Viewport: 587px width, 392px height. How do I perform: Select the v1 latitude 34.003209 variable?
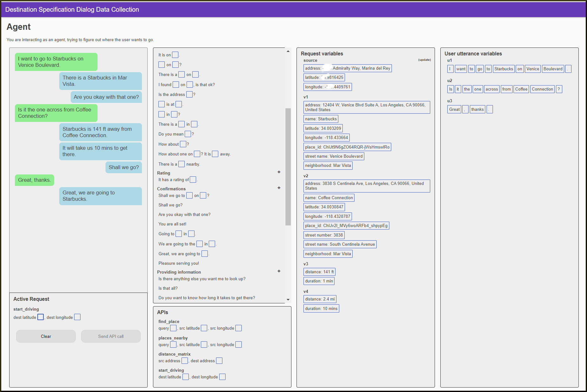point(323,129)
